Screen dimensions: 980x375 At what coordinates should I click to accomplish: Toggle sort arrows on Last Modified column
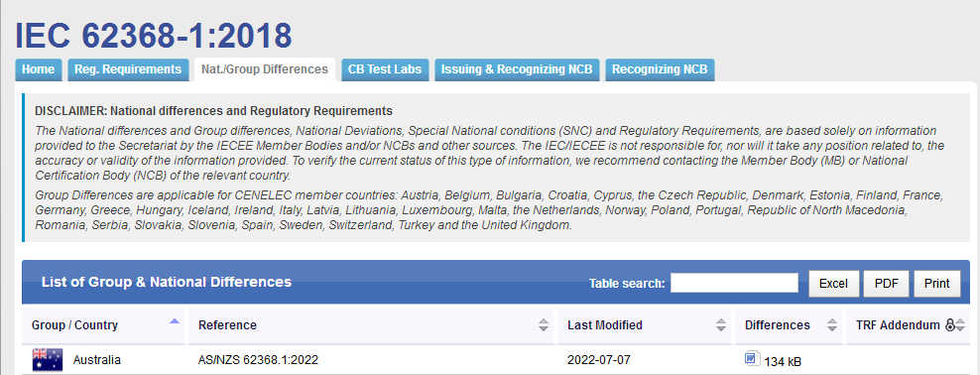[x=721, y=325]
